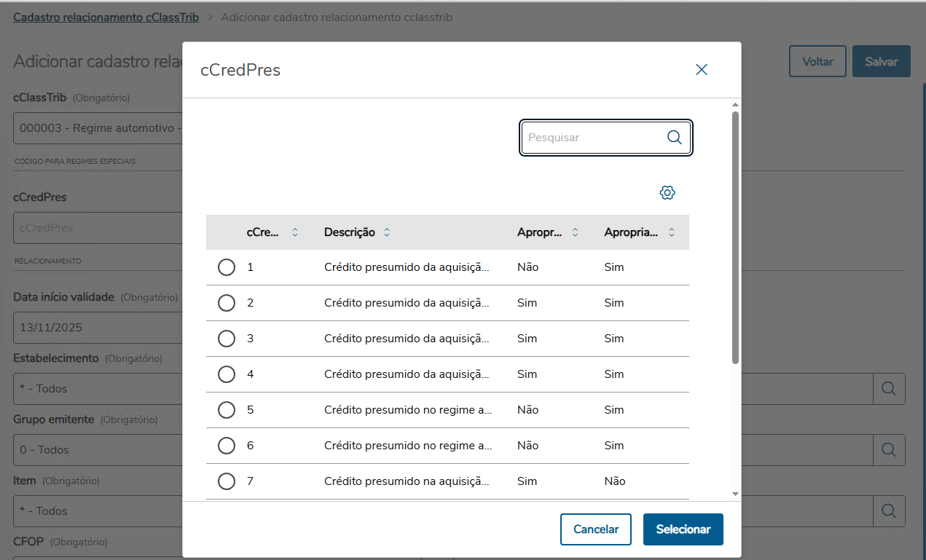Click the magnifier icon in Pesquisar field
This screenshot has height=560, width=926.
point(674,138)
